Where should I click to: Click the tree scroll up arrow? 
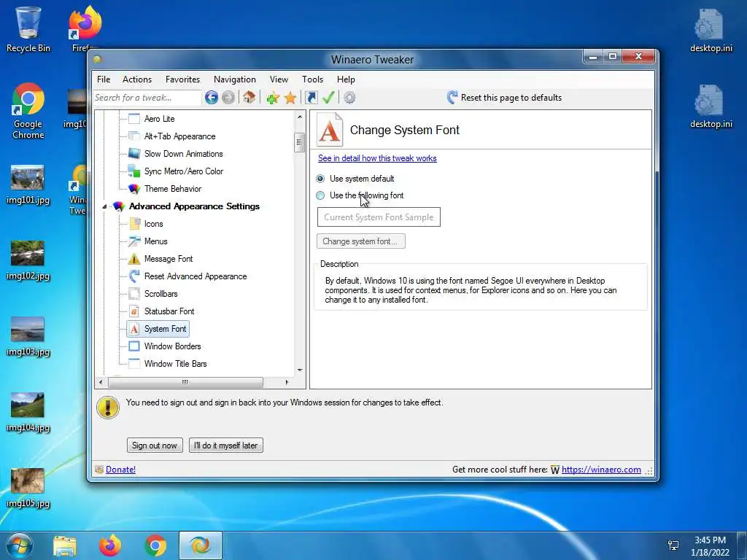[x=300, y=117]
